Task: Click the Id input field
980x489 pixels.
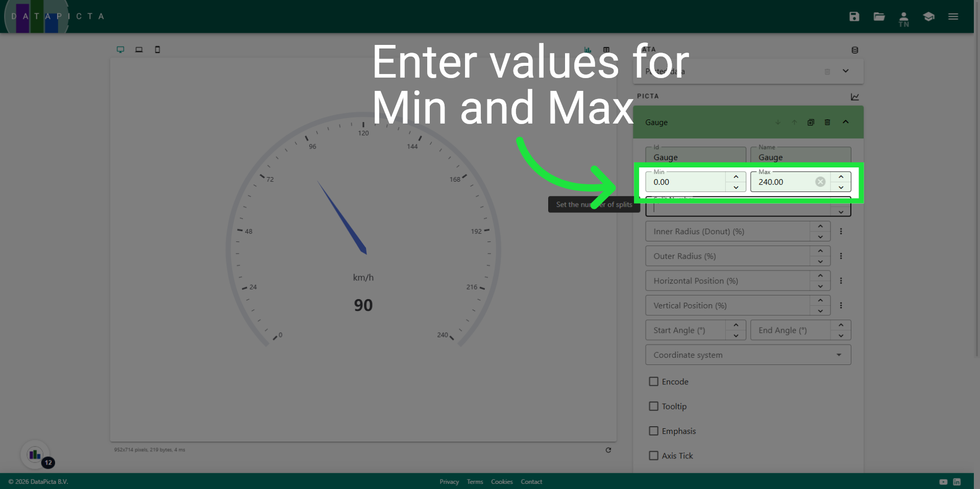Action: click(x=696, y=156)
